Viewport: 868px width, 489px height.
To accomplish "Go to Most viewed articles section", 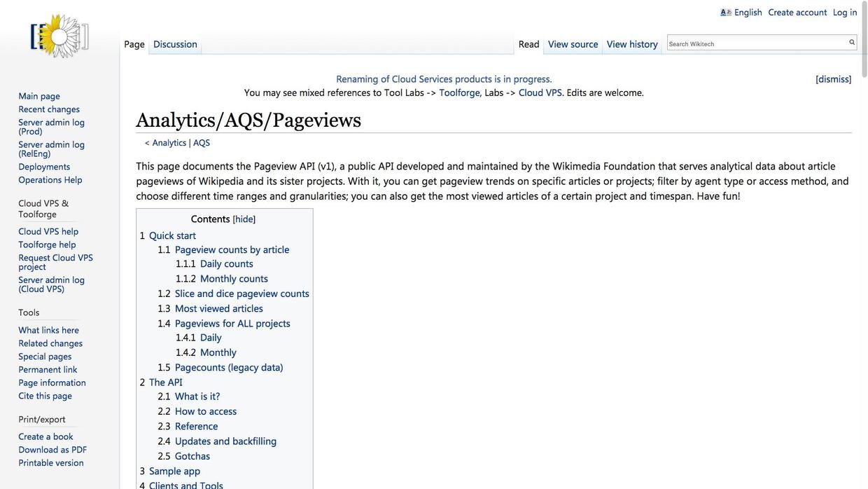I will [x=218, y=308].
